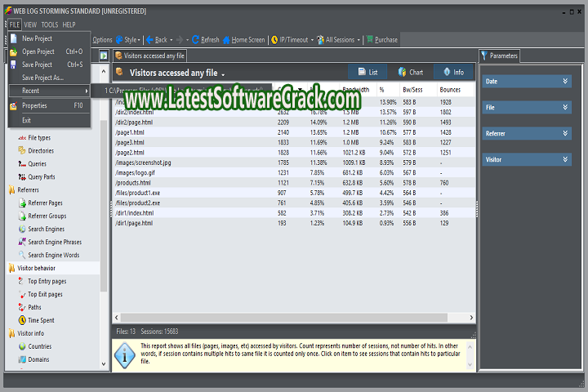
Task: Click the Style palette icon
Action: 119,40
